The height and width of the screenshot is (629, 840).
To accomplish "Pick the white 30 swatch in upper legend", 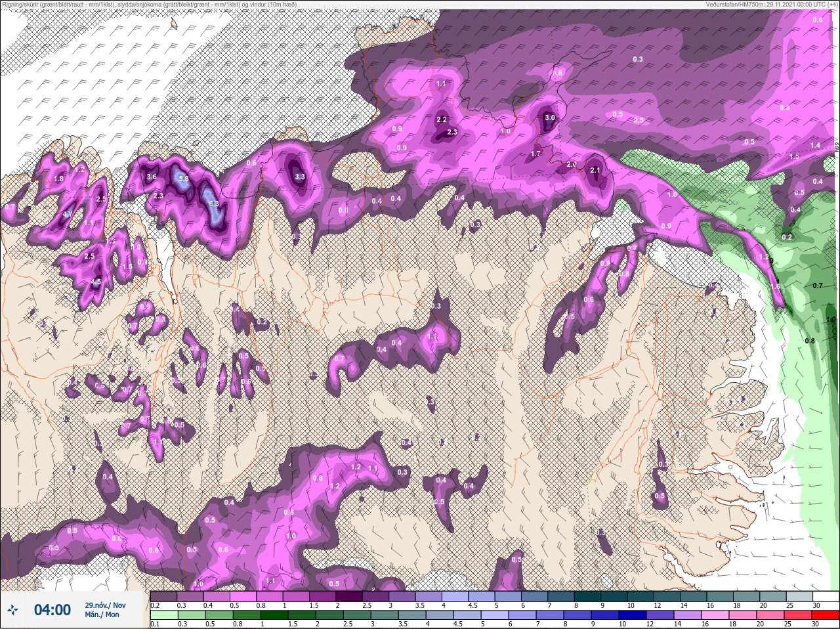I will [x=826, y=596].
